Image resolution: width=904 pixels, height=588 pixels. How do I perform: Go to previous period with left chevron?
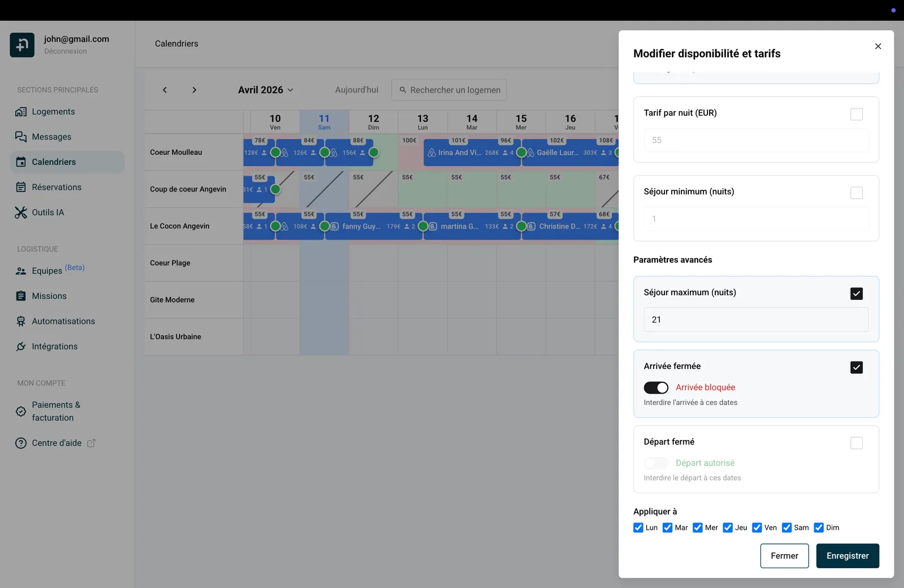click(x=164, y=90)
